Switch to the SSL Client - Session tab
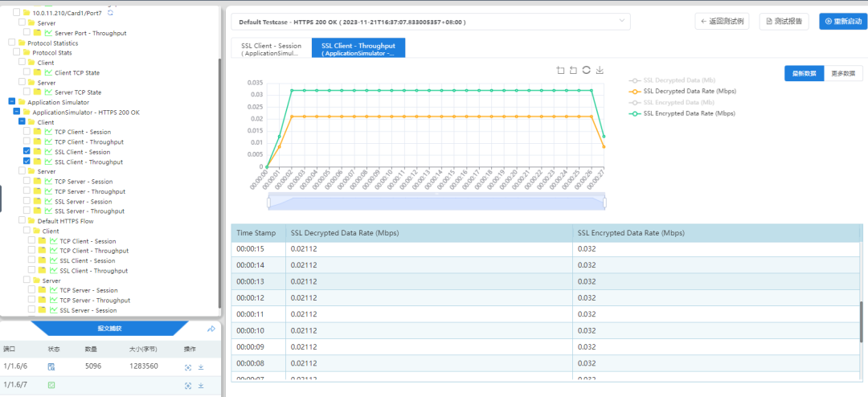The width and height of the screenshot is (868, 397). tap(271, 49)
